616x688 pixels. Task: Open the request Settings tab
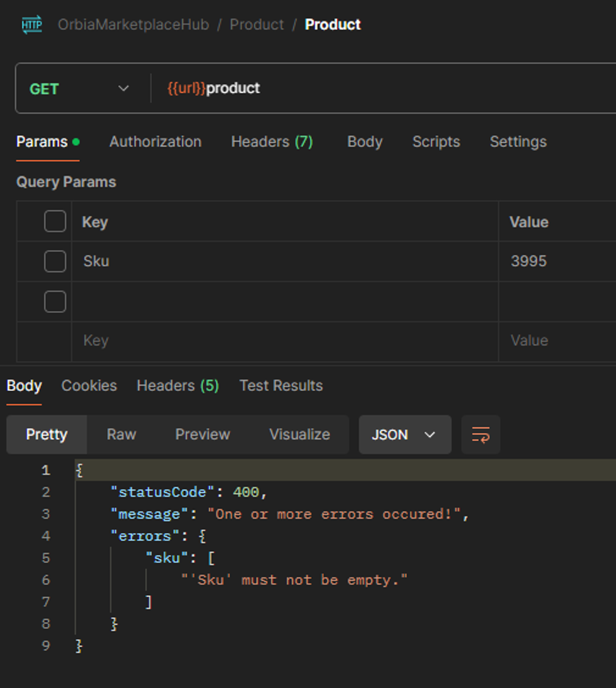[518, 142]
